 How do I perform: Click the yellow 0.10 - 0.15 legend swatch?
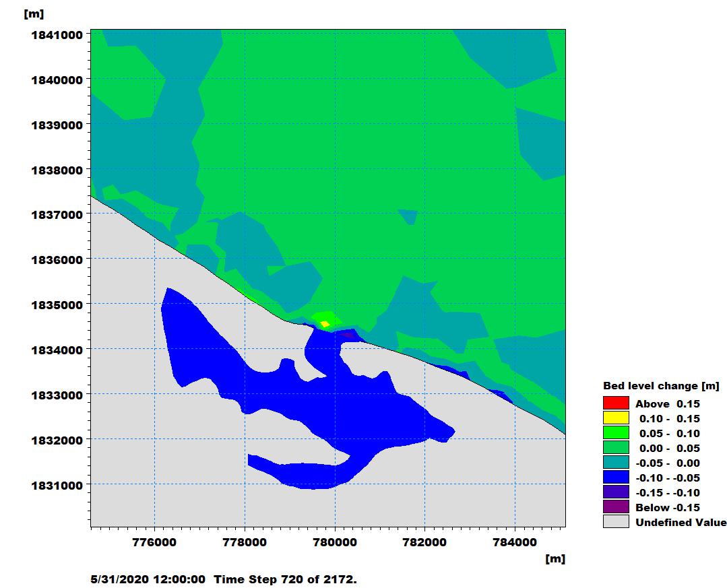[616, 418]
